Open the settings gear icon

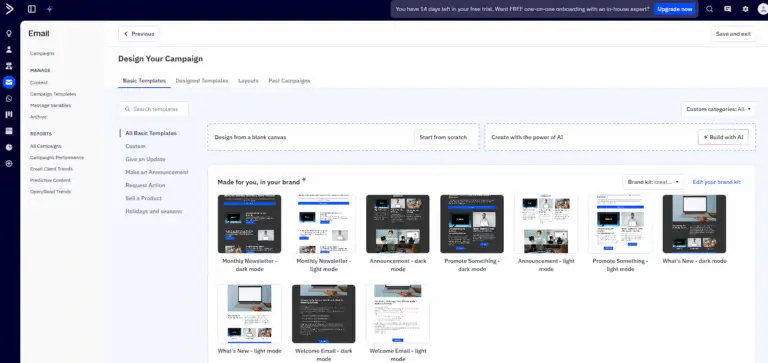tap(745, 9)
